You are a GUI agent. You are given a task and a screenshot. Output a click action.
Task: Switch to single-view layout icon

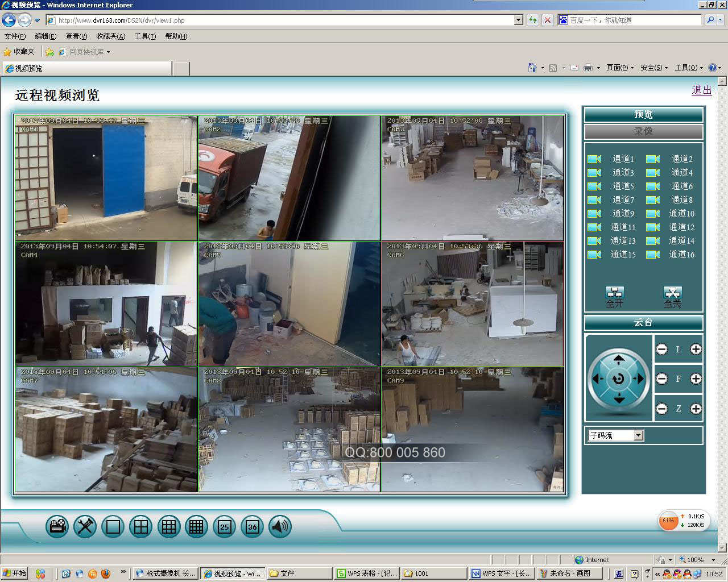(113, 526)
